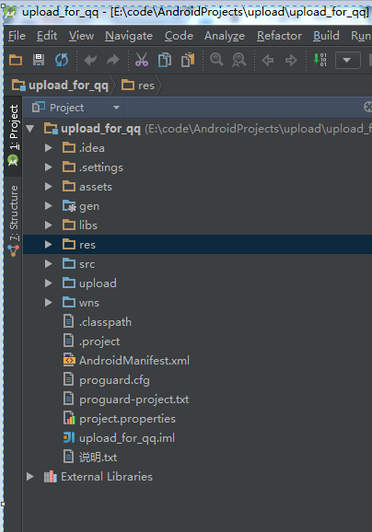Open the run configuration dropdown
The width and height of the screenshot is (372, 532).
pos(348,60)
